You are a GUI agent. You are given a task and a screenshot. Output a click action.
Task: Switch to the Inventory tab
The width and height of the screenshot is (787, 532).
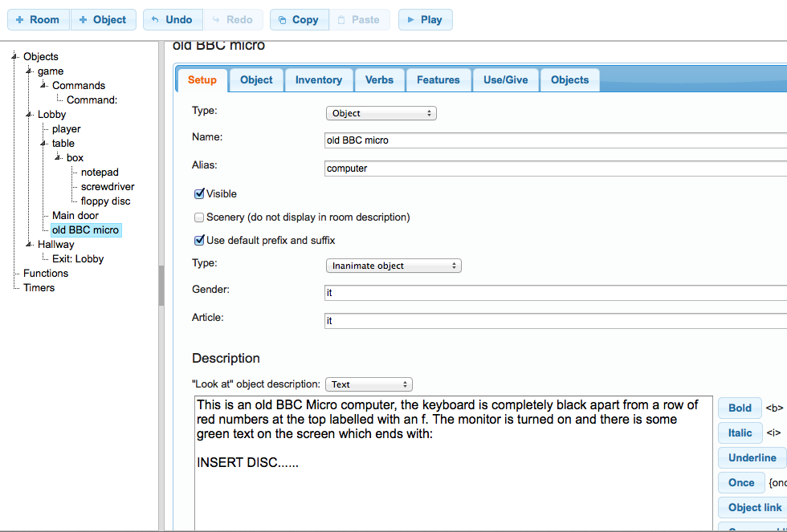click(318, 80)
